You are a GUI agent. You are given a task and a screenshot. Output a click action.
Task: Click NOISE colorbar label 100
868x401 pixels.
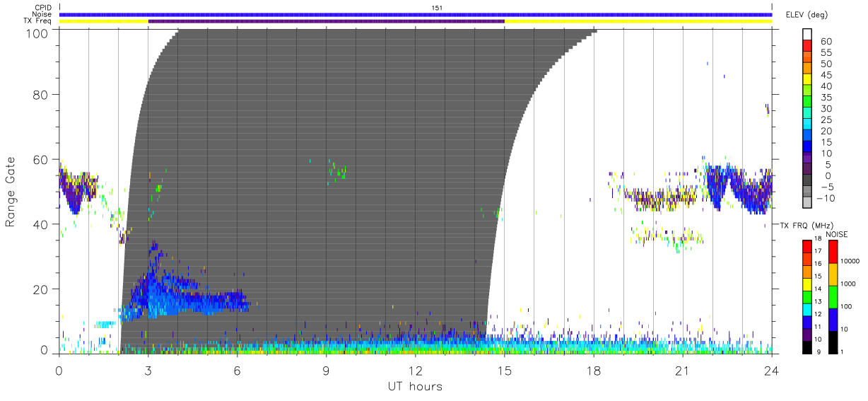[846, 307]
